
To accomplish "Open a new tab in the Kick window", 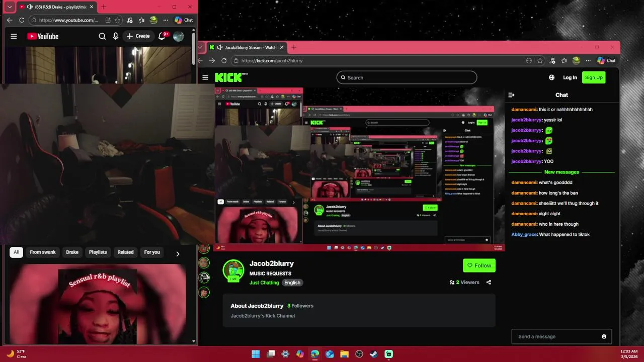I will coord(294,47).
